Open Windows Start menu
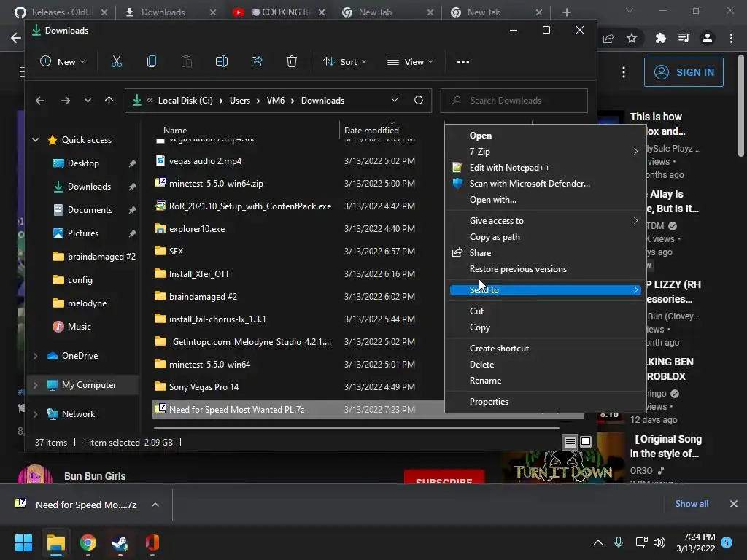This screenshot has width=747, height=560. click(x=23, y=542)
